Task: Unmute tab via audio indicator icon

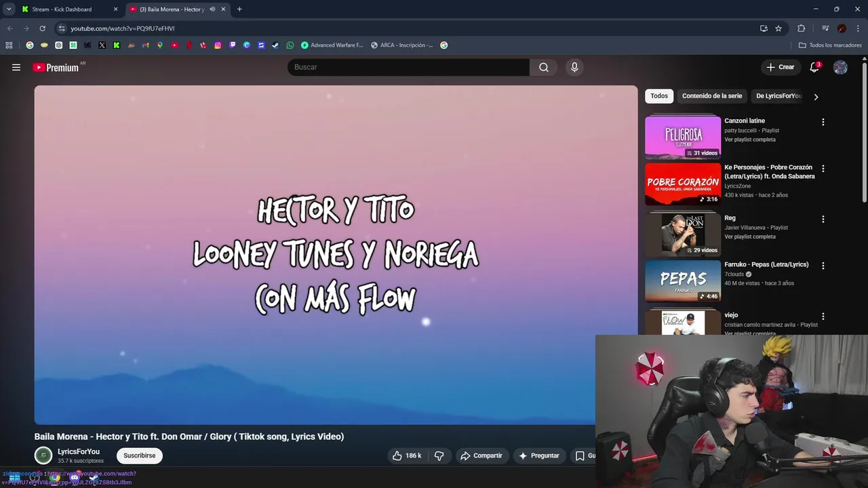Action: click(212, 9)
